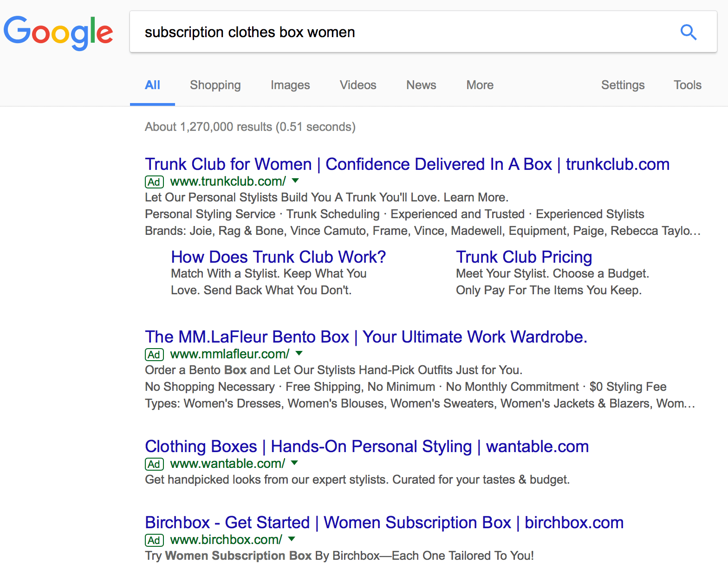Switch to the News tab
This screenshot has height=570, width=728.
421,85
